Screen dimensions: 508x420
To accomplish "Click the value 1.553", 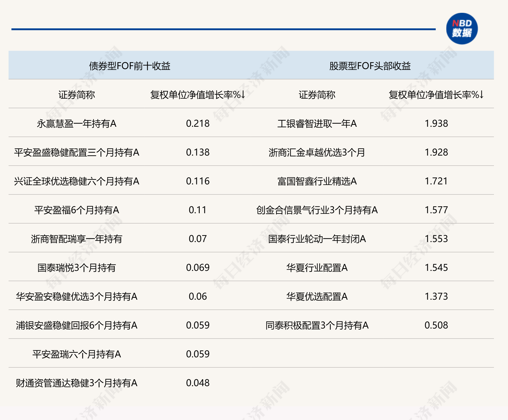I will point(436,239).
